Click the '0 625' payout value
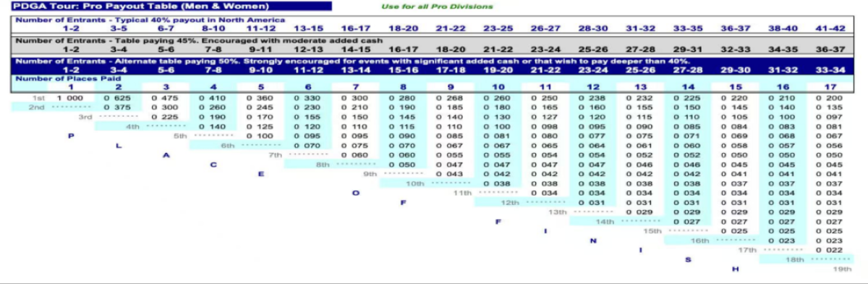 coord(118,97)
